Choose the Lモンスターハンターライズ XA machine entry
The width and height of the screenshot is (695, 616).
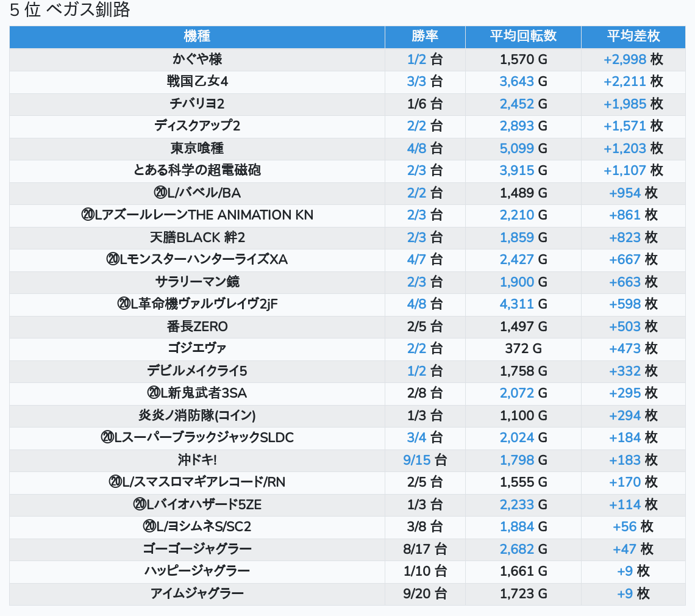click(x=197, y=260)
